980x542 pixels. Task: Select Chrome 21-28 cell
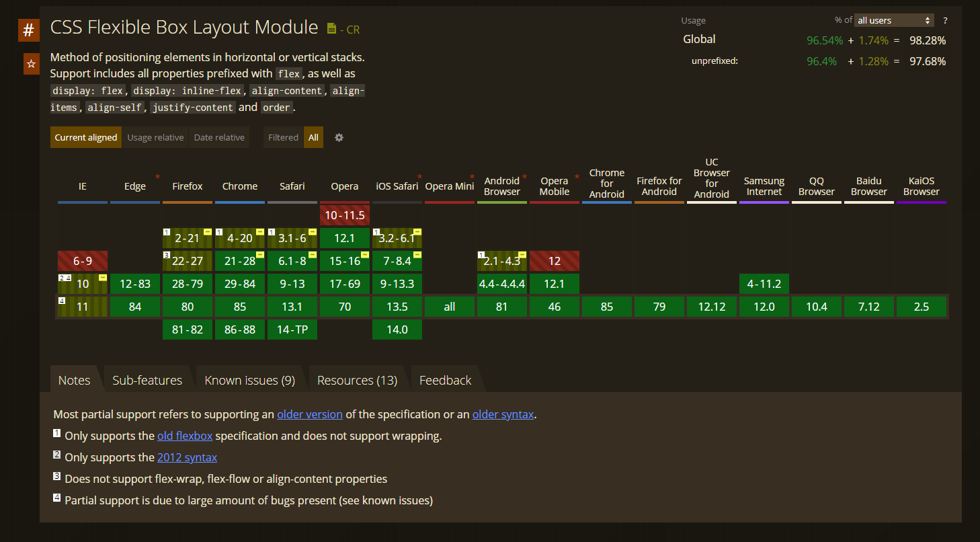240,261
